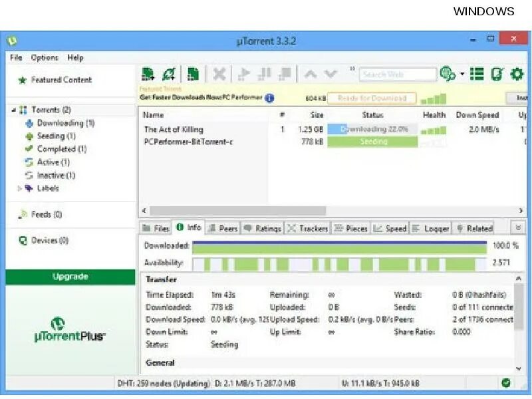Click the Remove torrent X icon

click(x=219, y=74)
